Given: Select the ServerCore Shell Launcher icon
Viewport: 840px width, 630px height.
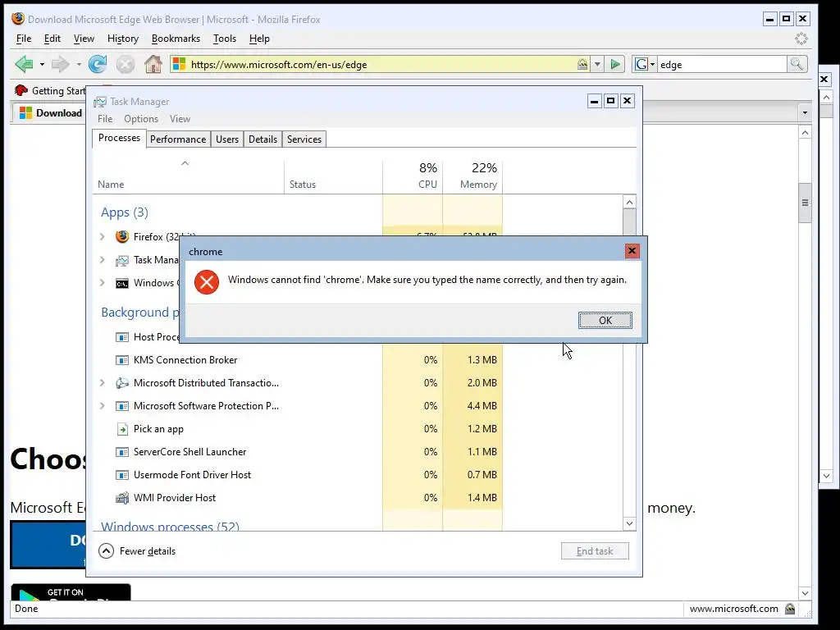Looking at the screenshot, I should click(122, 452).
